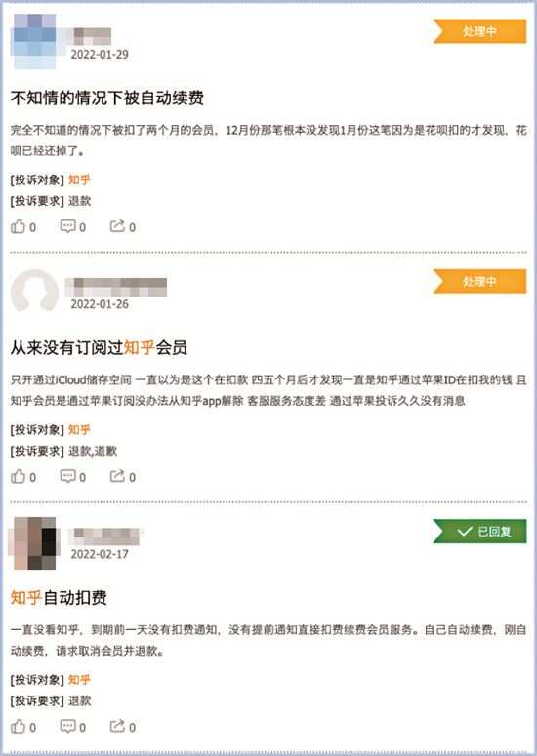Open the 不知情的情况下被自动续费 complaint title
This screenshot has height=756, width=537.
coord(107,98)
